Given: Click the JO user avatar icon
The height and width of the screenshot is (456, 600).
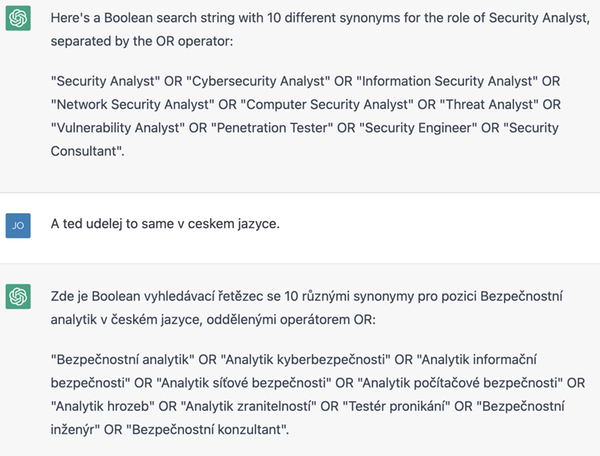Looking at the screenshot, I should [x=18, y=225].
